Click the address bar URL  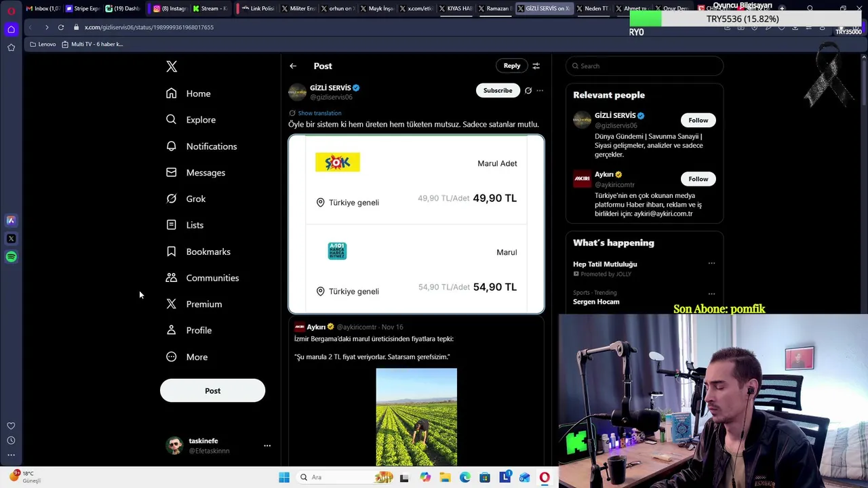coord(149,27)
